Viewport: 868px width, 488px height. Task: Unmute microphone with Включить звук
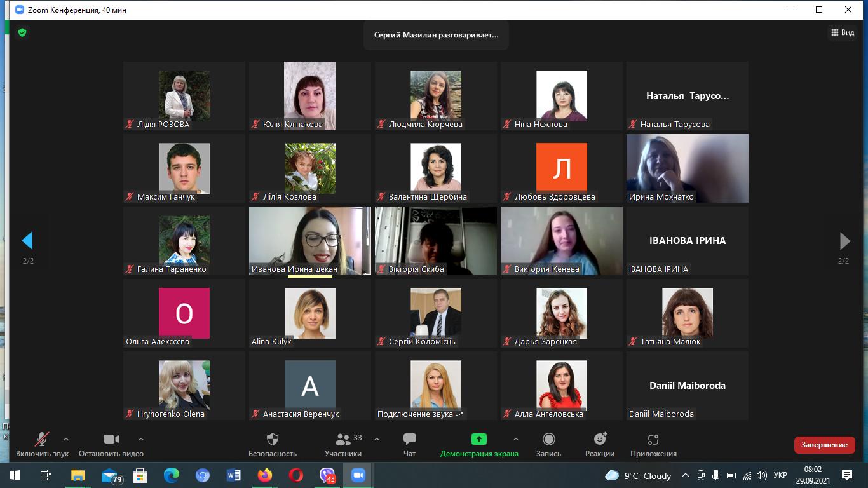[42, 444]
